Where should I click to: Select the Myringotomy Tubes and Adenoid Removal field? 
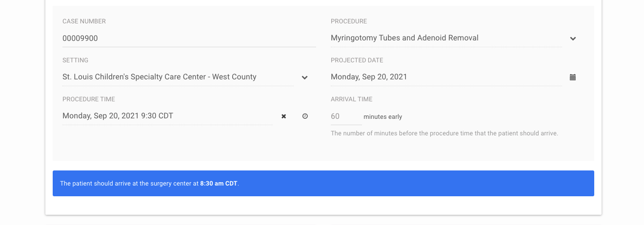click(x=446, y=38)
